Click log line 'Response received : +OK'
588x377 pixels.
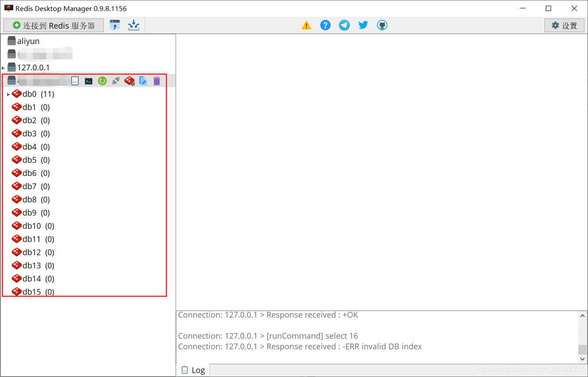(x=268, y=315)
